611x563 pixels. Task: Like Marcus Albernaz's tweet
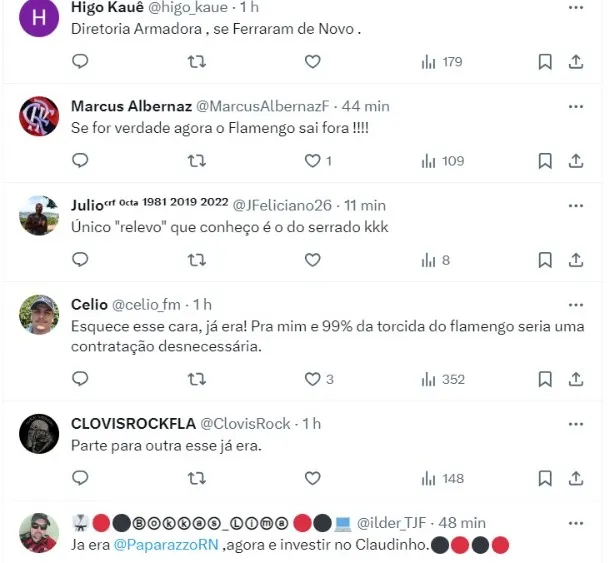click(x=313, y=161)
